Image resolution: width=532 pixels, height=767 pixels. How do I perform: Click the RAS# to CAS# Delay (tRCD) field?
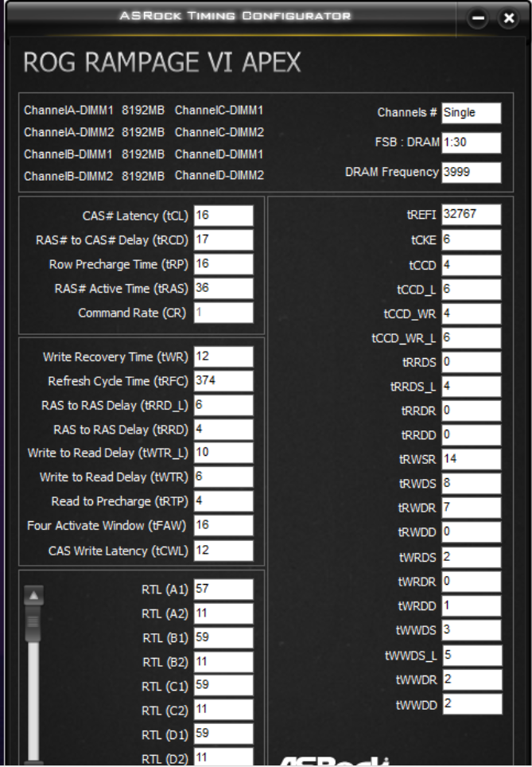pyautogui.click(x=223, y=240)
